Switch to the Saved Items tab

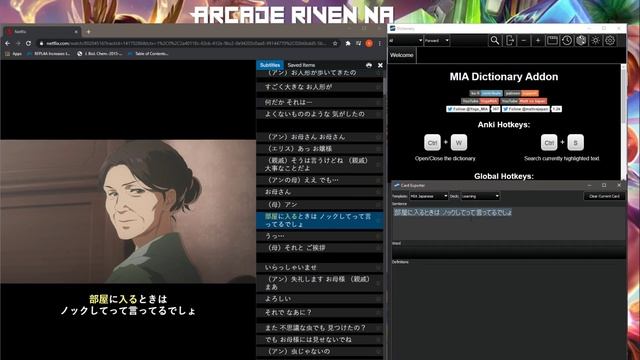coord(301,65)
